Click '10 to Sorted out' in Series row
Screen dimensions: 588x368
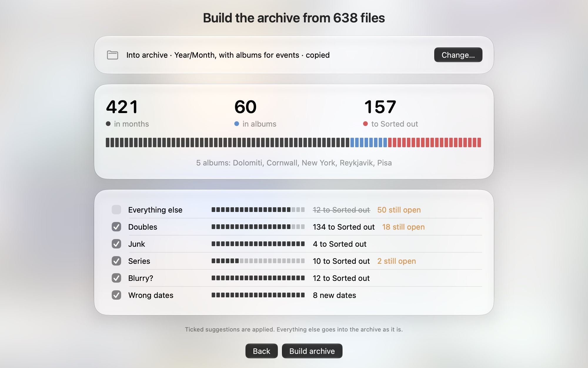(x=341, y=261)
